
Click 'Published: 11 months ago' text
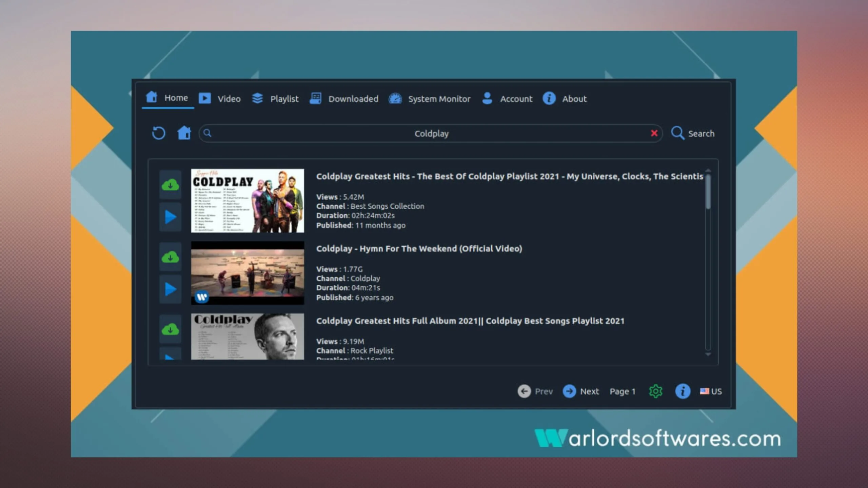(x=361, y=225)
